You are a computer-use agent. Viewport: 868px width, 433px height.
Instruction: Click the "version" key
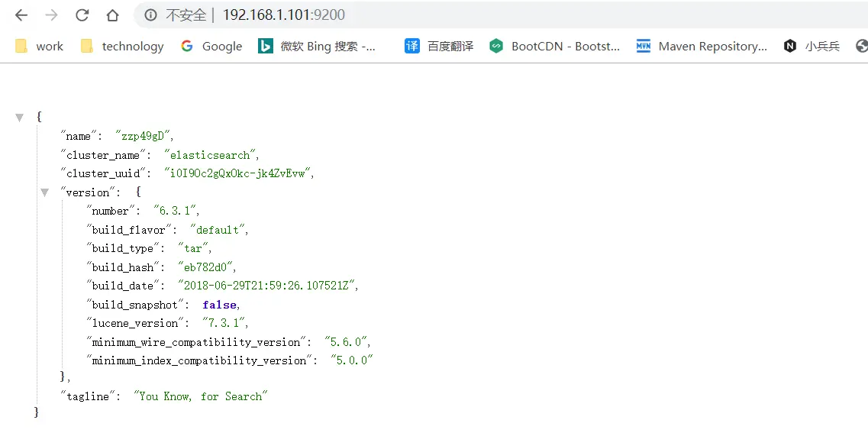coord(88,192)
